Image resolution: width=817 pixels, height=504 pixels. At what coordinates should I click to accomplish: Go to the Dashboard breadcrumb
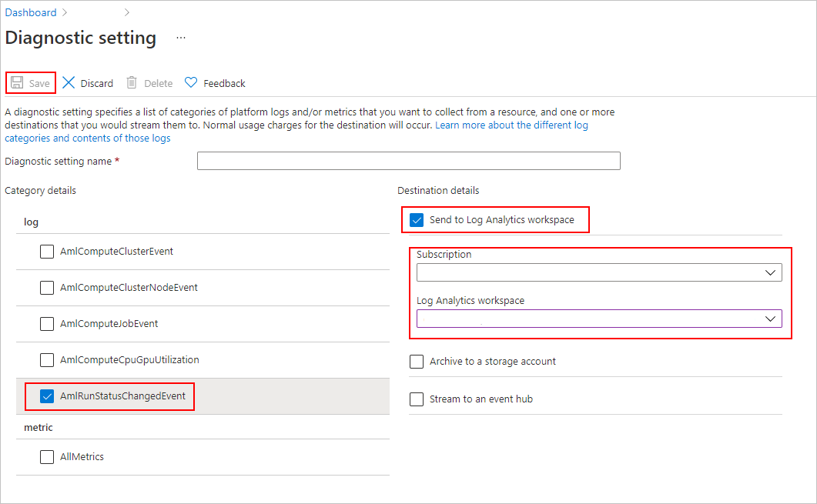[31, 12]
